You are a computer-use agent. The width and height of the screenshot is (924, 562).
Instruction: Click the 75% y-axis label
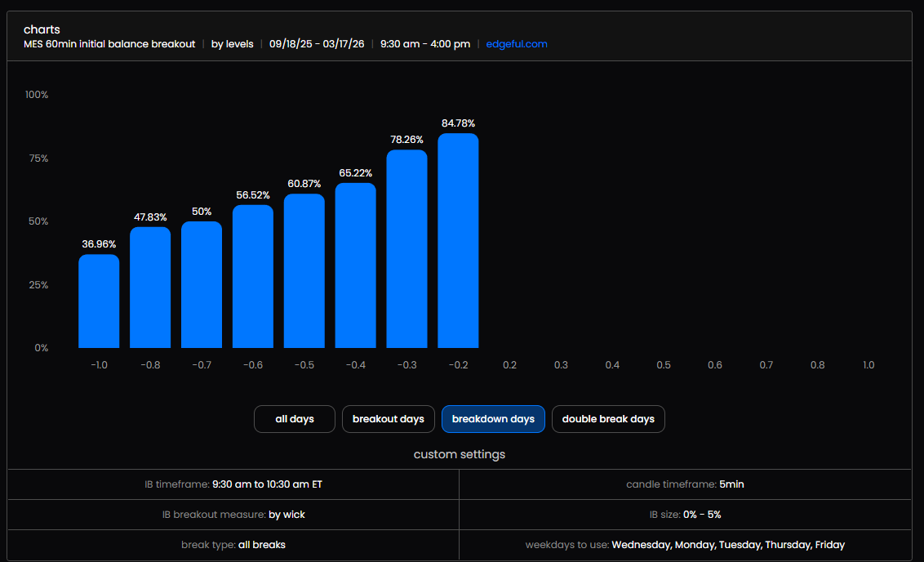38,158
